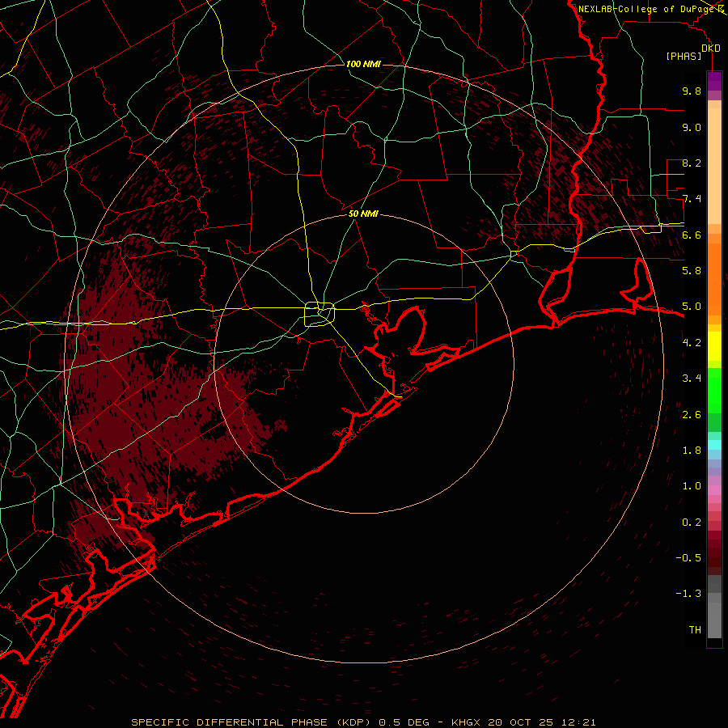Click the 9.8 value on color scale
Screen dimensions: 728x728
692,91
